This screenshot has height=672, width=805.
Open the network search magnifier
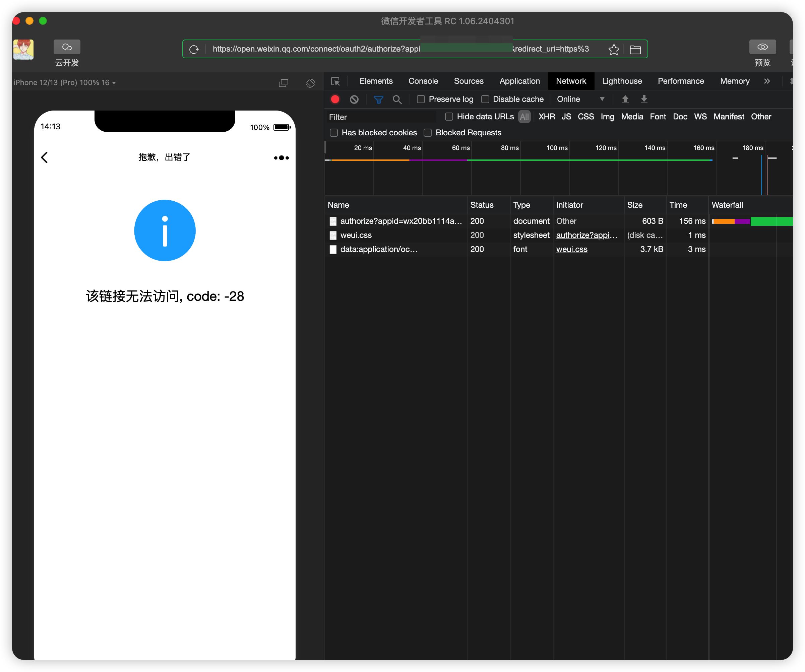397,99
